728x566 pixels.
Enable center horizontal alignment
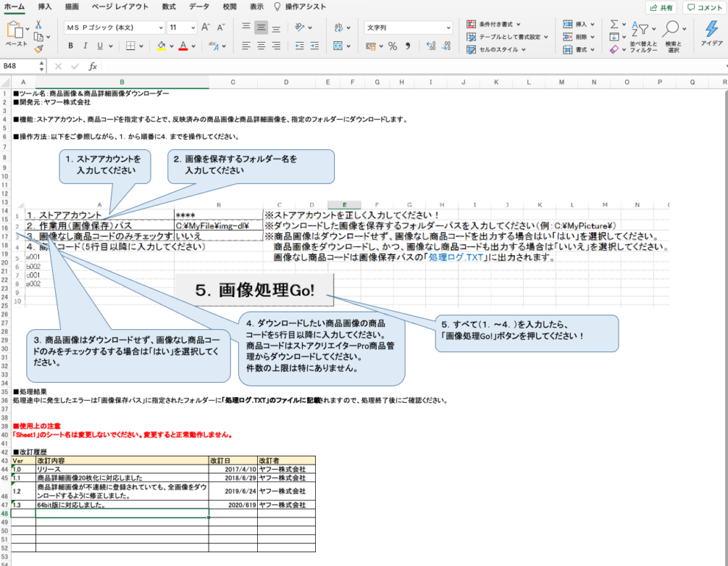(261, 46)
